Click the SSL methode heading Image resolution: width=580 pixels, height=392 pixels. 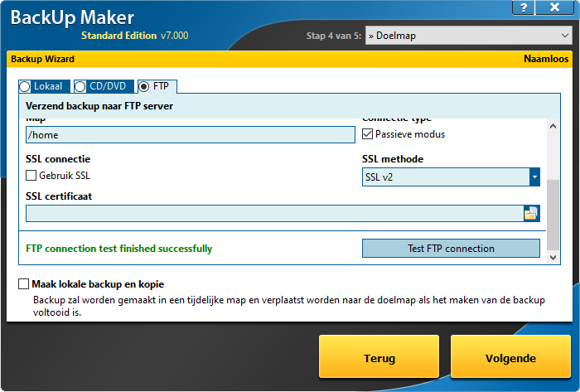(393, 159)
